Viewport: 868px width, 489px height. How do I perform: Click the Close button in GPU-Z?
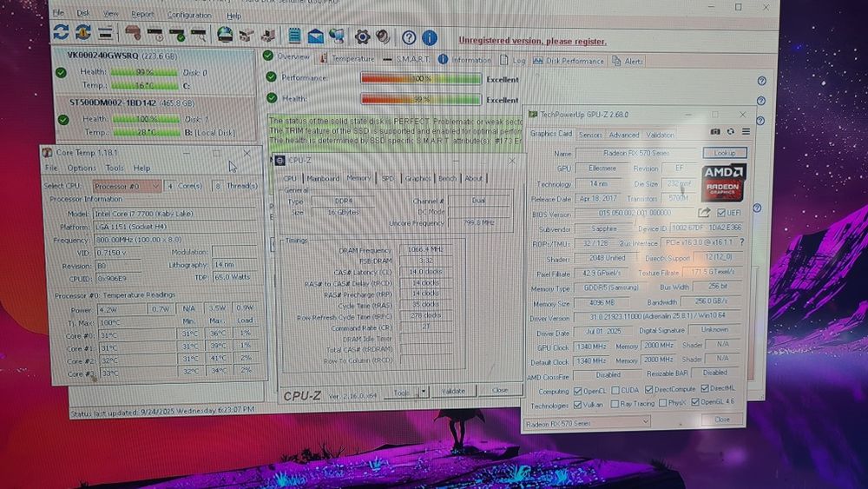point(722,420)
